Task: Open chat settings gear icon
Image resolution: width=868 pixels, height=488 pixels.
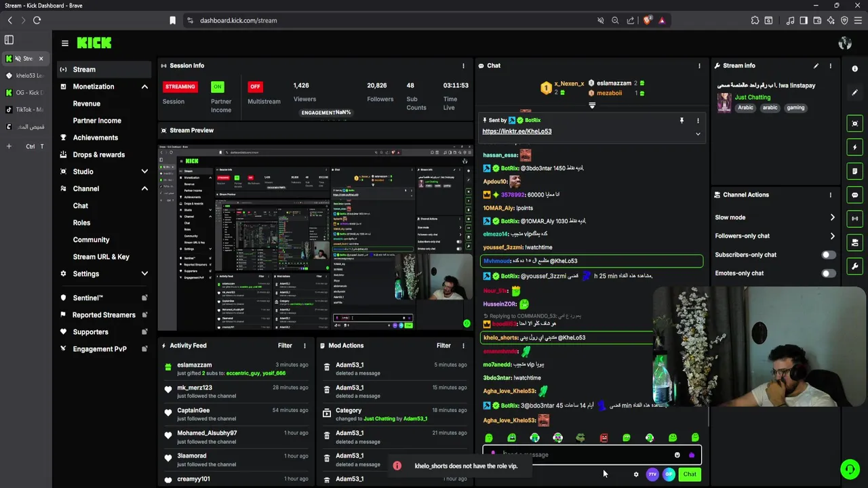Action: click(636, 474)
